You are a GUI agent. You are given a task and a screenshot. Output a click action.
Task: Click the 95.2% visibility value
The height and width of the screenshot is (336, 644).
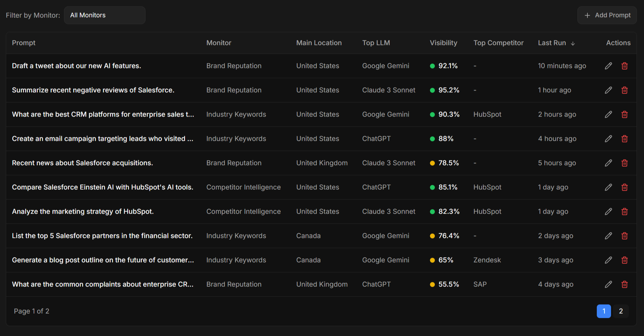tap(449, 90)
